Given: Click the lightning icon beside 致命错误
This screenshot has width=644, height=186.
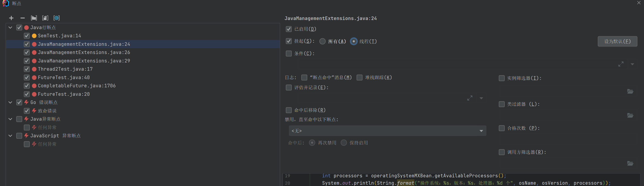Looking at the screenshot, I should click(34, 111).
